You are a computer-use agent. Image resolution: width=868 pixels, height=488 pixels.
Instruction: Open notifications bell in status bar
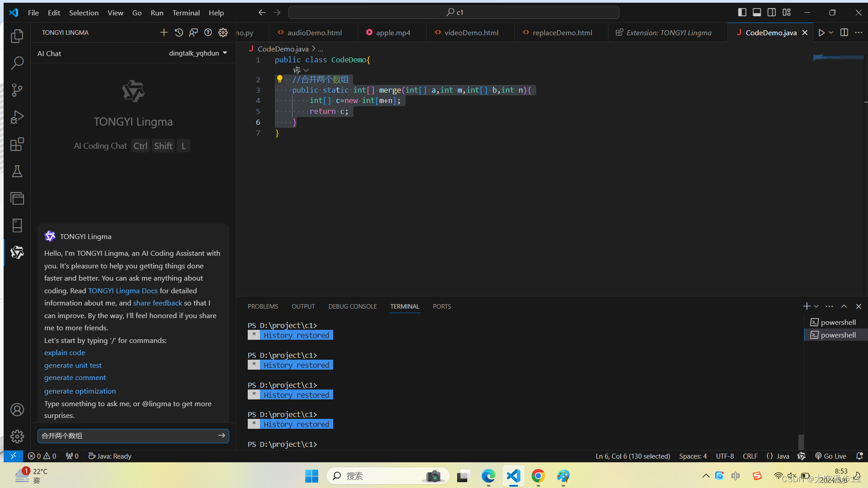click(859, 456)
